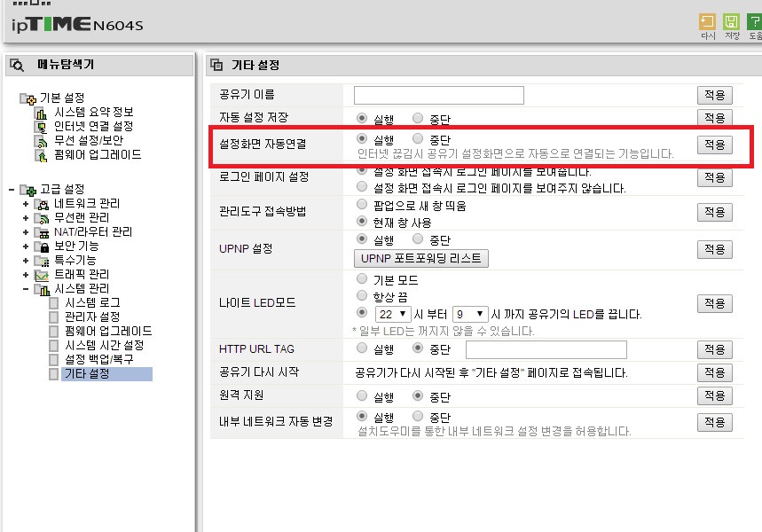This screenshot has height=532, width=762.
Task: Click 적용 button for 공유기 다시 시작
Action: pyautogui.click(x=714, y=372)
